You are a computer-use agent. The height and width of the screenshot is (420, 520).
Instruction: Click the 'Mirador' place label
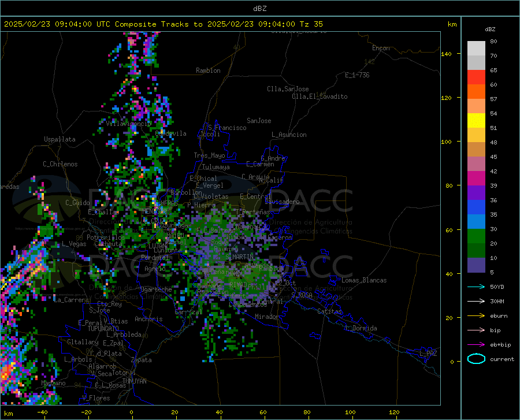266,317
